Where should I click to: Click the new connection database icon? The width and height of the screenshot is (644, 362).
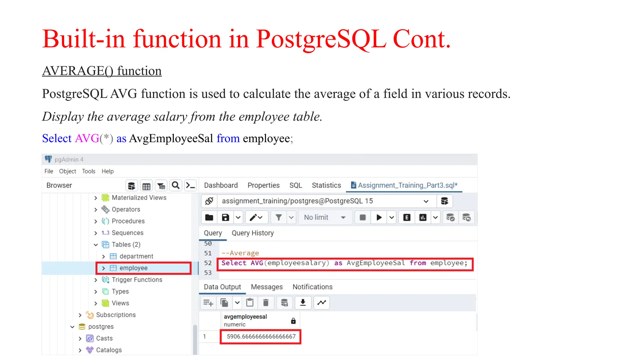point(444,201)
